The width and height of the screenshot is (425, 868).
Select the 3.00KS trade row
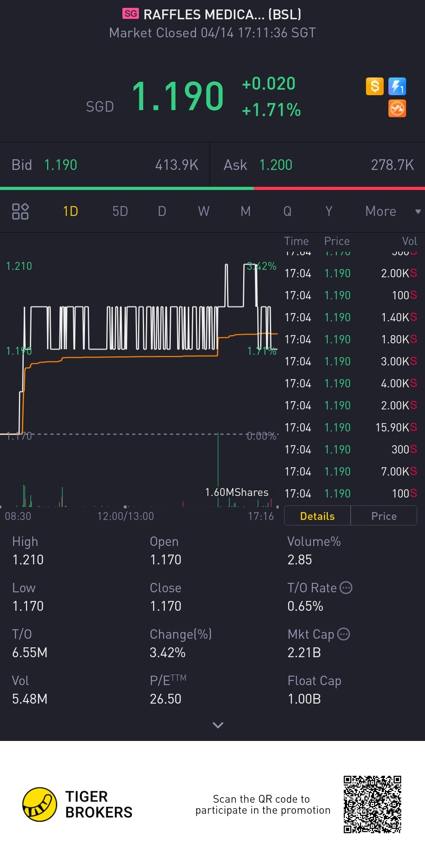pos(351,361)
